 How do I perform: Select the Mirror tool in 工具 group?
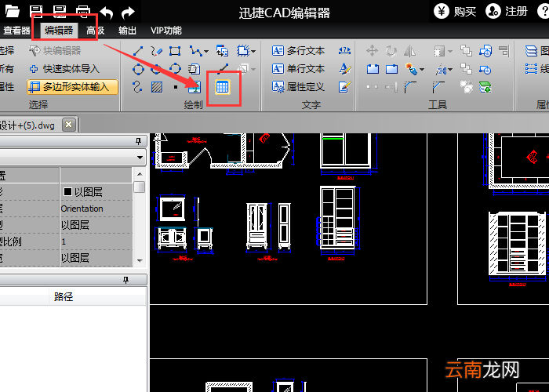409,51
